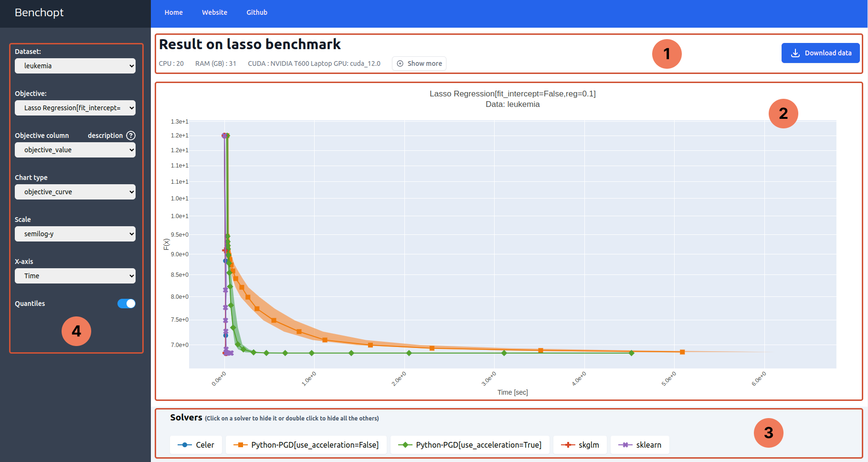Open the X-axis dropdown set to Time
868x462 pixels.
click(x=75, y=276)
